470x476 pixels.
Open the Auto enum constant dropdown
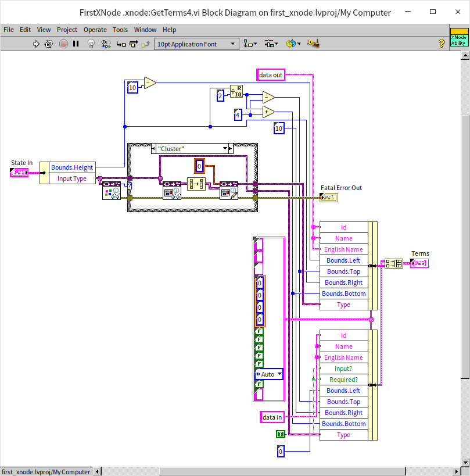pos(279,374)
